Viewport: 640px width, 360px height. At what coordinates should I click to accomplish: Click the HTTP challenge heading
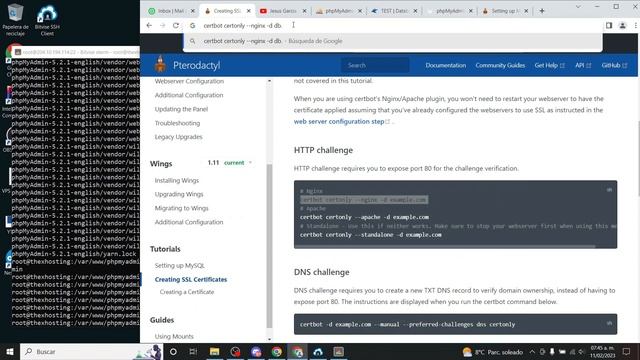pos(323,150)
